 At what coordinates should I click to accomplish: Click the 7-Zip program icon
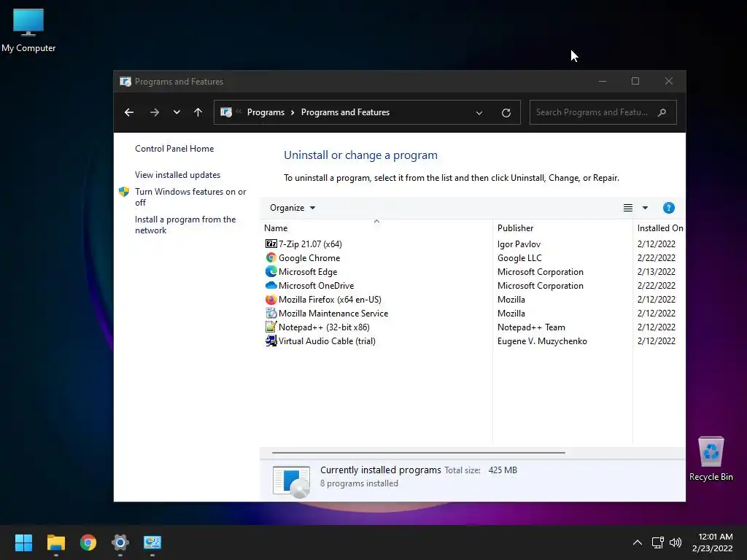tap(271, 244)
